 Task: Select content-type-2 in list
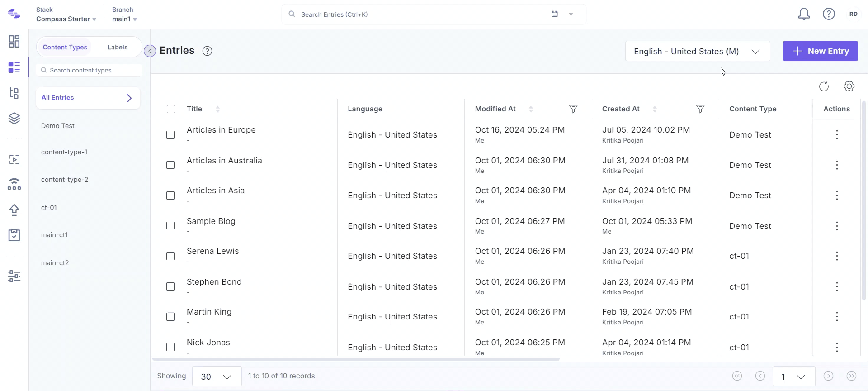click(x=65, y=180)
